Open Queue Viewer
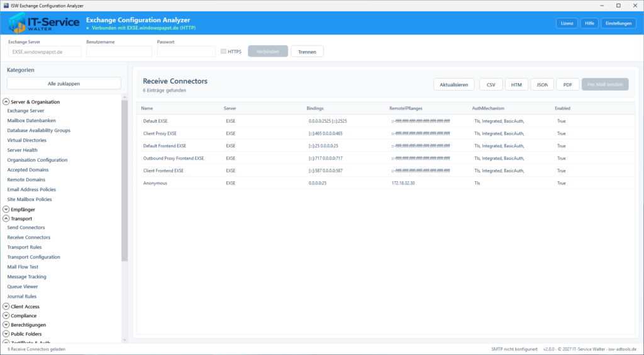 pos(22,286)
